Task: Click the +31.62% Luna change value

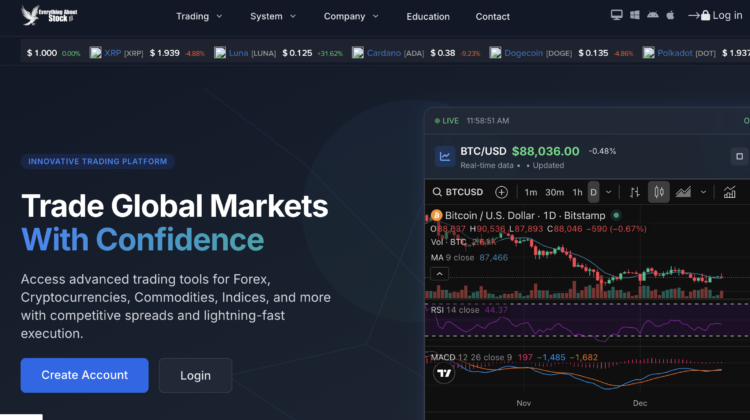Action: pos(330,54)
